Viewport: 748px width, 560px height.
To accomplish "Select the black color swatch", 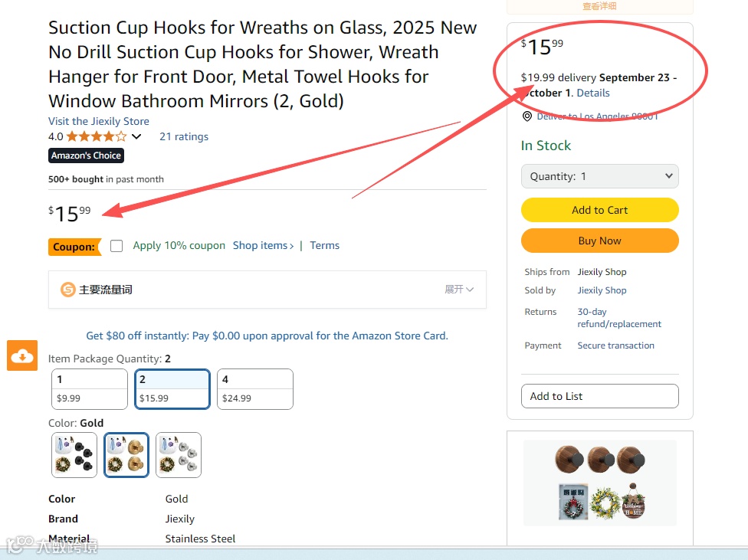I will [74, 455].
